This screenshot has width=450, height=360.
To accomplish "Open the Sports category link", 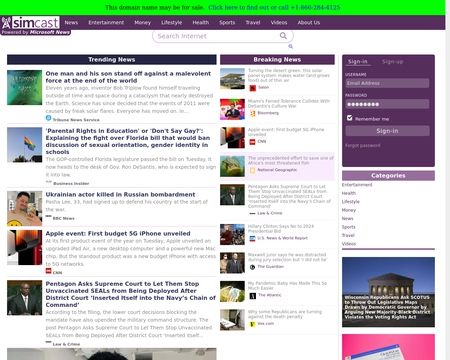I will [x=349, y=227].
